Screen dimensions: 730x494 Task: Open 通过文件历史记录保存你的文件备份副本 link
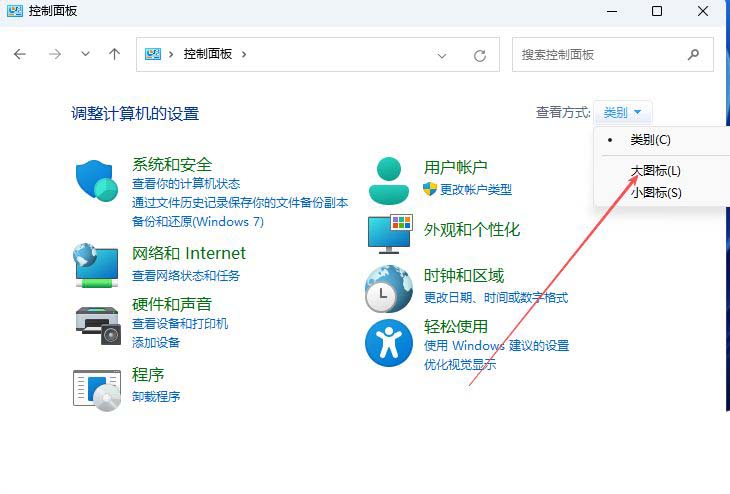pyautogui.click(x=240, y=203)
